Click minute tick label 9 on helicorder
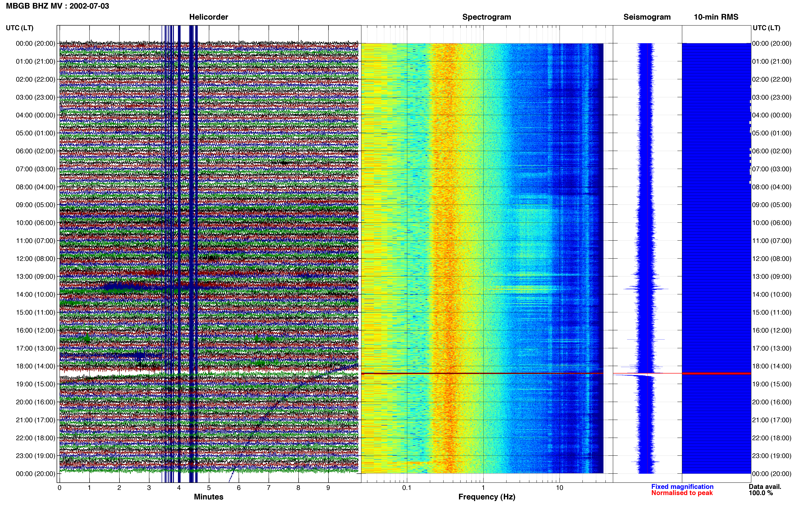812x508 pixels. point(328,488)
